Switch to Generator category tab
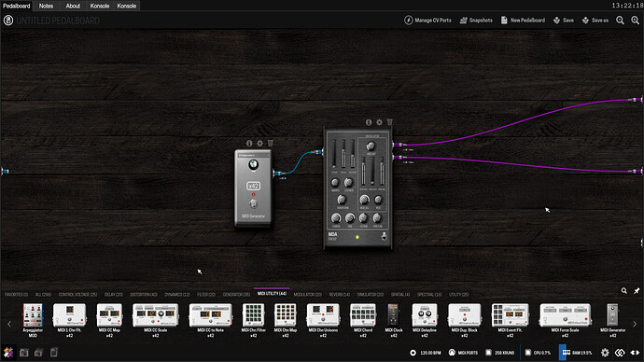 [236, 294]
